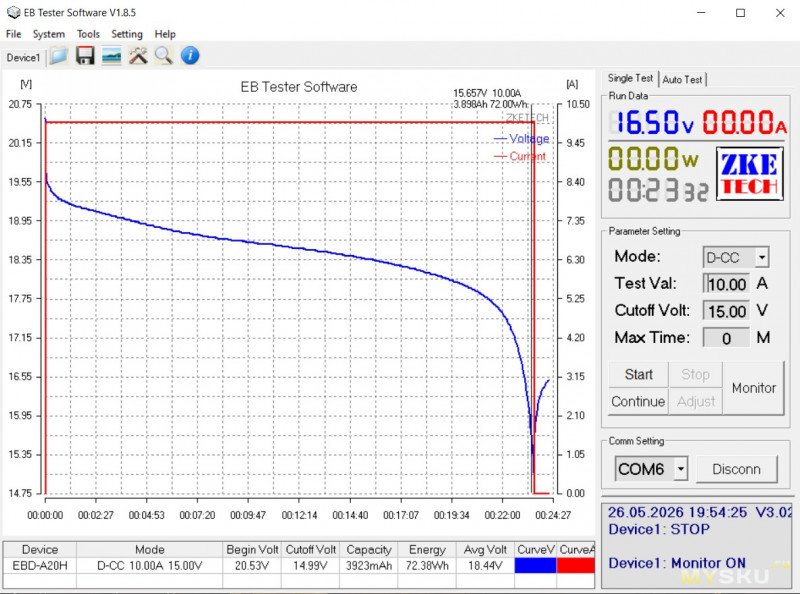Click the Avg Volt column header
800x594 pixels.
(x=485, y=550)
